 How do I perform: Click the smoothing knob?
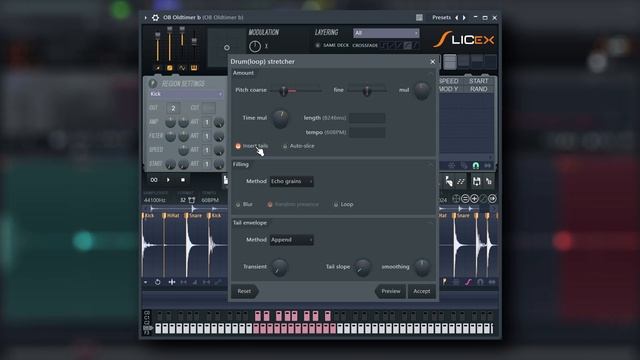point(422,267)
